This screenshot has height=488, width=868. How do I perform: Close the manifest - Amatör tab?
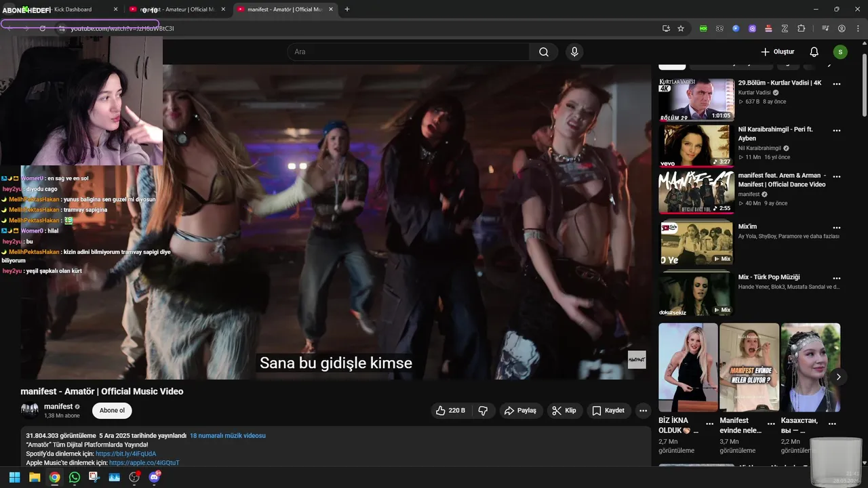pyautogui.click(x=330, y=9)
